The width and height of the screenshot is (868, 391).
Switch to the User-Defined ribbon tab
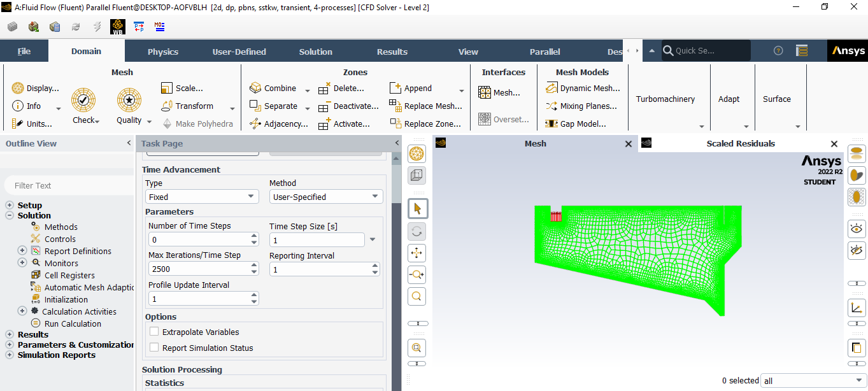[x=239, y=52]
